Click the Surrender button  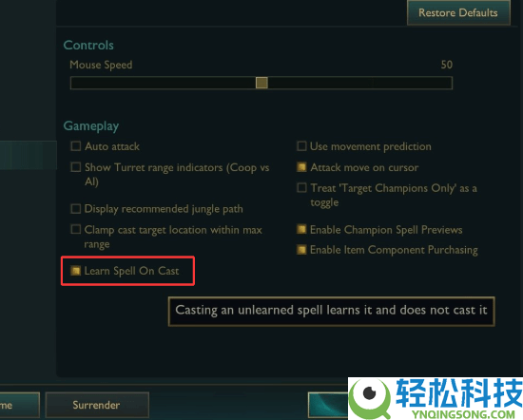click(97, 405)
